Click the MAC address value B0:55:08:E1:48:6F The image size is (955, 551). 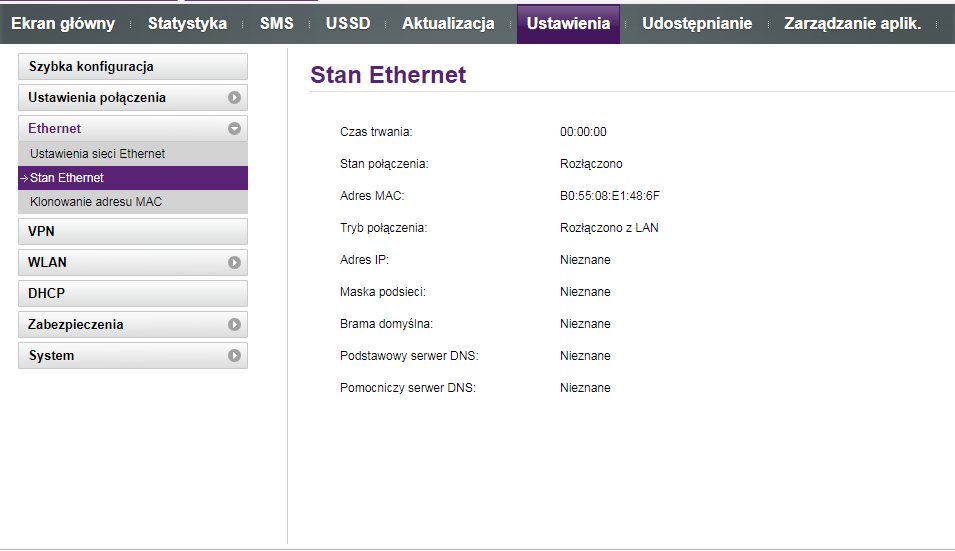(610, 196)
